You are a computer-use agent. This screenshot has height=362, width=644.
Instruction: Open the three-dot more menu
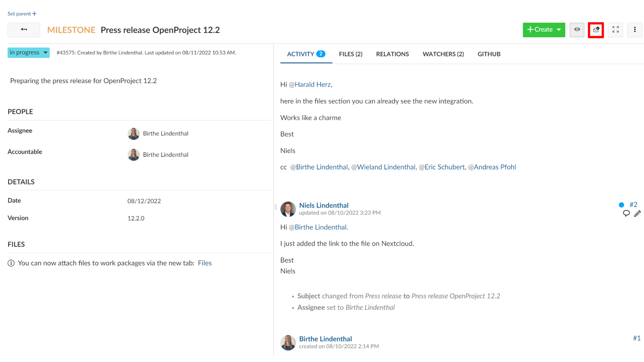point(635,30)
